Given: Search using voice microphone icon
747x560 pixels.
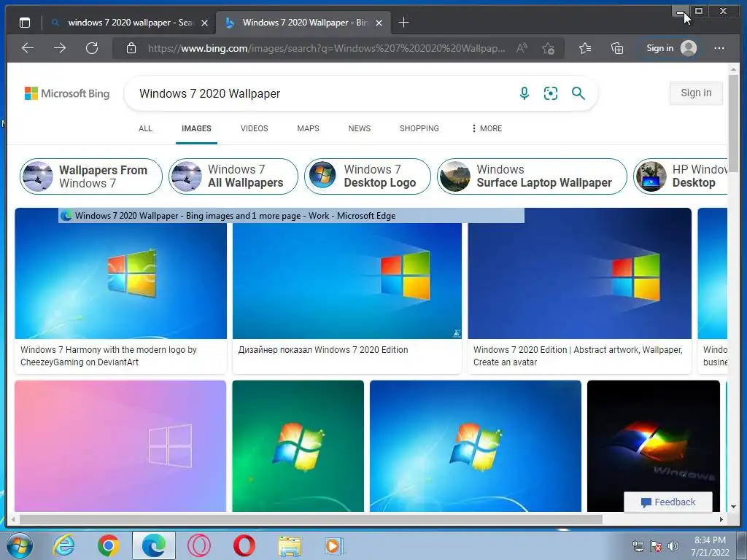Looking at the screenshot, I should click(524, 93).
